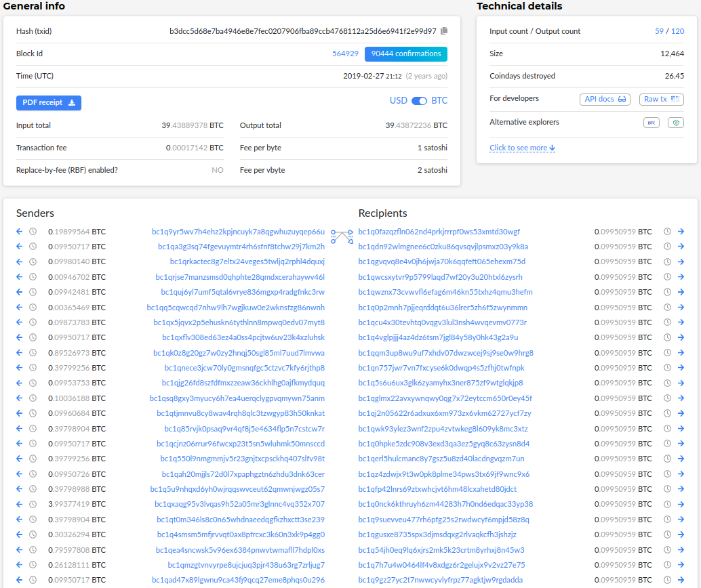Click the Senders heading

pos(35,213)
